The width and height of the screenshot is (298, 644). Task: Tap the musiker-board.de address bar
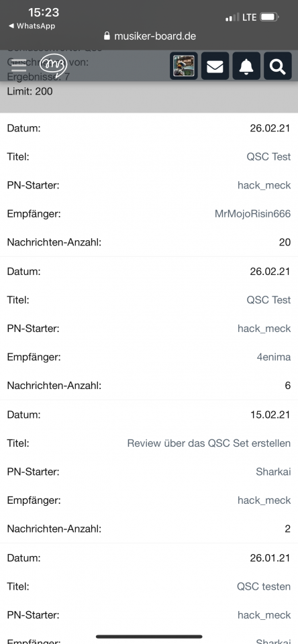click(150, 36)
